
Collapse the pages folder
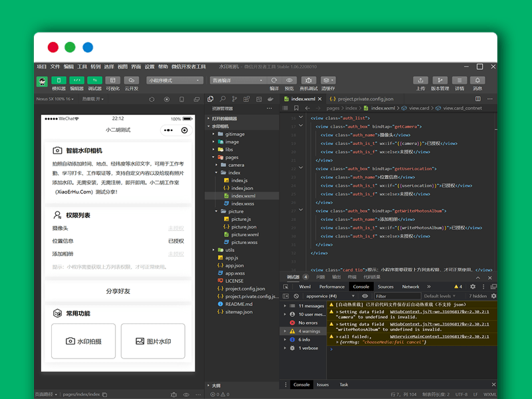[x=231, y=158]
